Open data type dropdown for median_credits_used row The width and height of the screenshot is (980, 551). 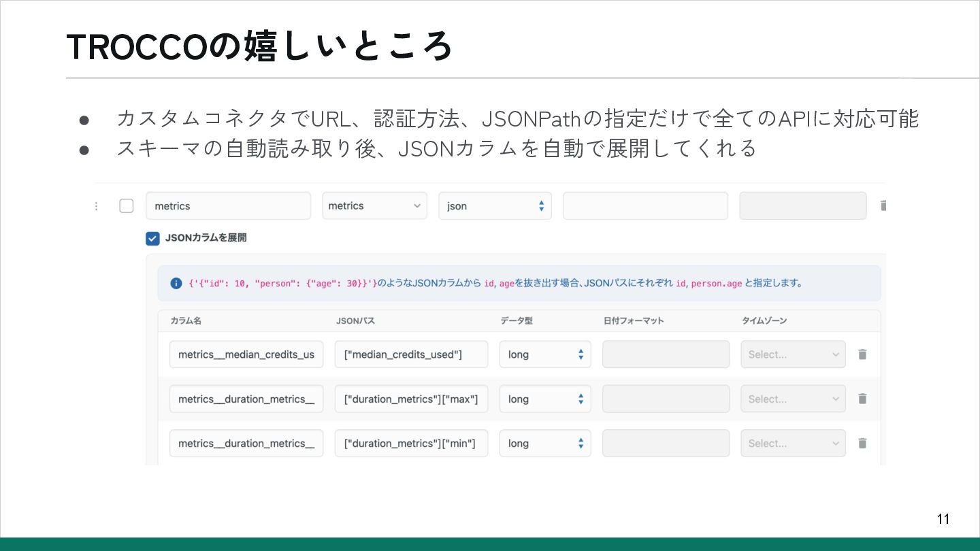[545, 354]
